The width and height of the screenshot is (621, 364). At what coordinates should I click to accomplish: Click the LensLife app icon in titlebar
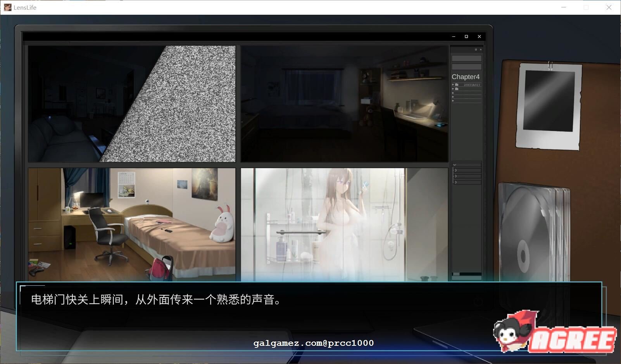tap(7, 7)
